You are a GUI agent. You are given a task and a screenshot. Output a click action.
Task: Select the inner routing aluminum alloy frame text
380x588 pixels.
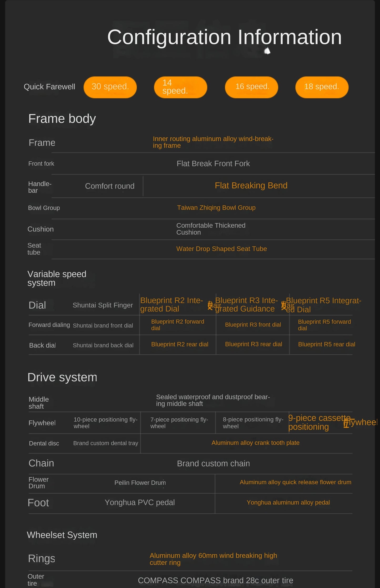click(x=213, y=142)
